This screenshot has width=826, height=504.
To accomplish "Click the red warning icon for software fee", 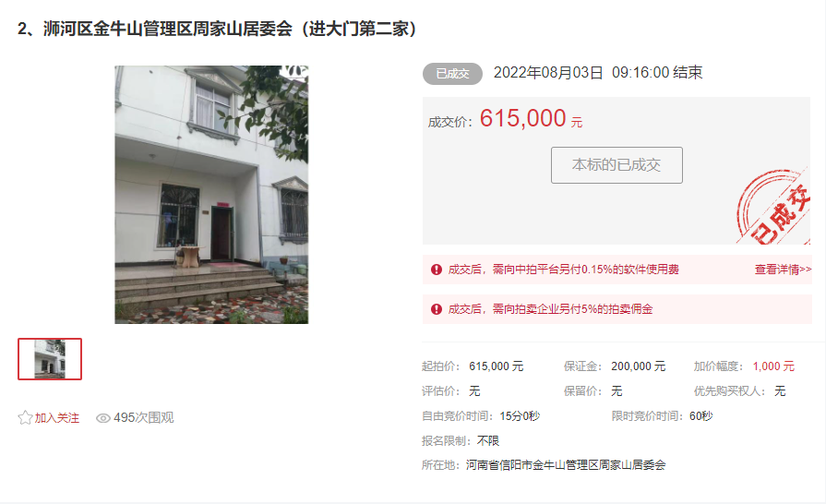I will click(x=437, y=270).
